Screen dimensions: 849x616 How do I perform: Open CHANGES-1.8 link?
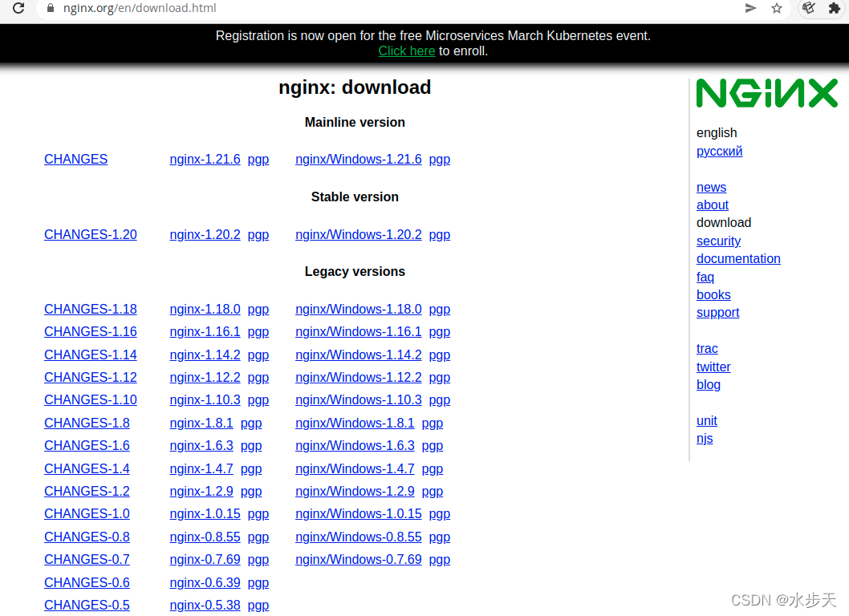pyautogui.click(x=87, y=423)
